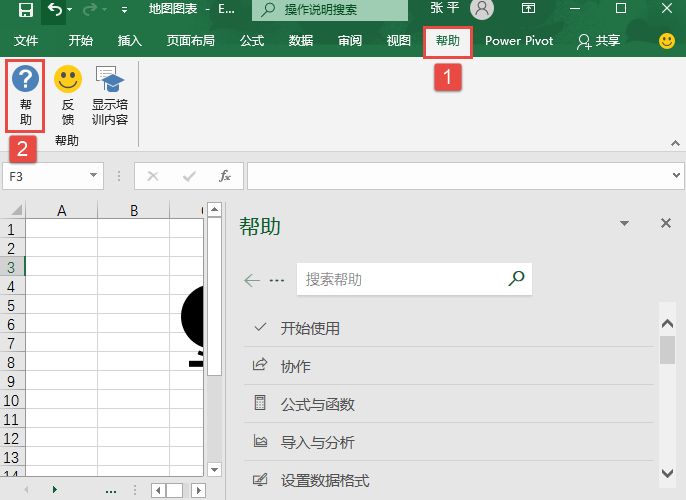Open the Undo history dropdown arrow
Screen dimensions: 686x500
pyautogui.click(x=70, y=10)
